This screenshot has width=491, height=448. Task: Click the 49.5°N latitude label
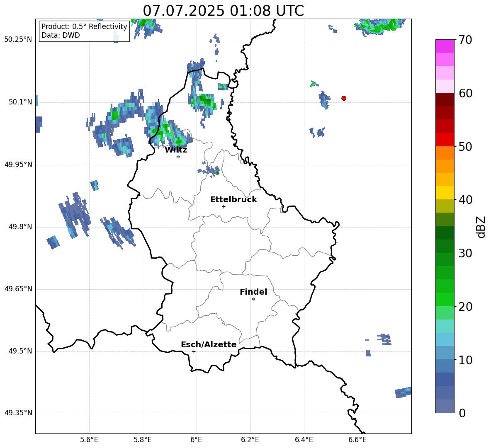coord(20,351)
